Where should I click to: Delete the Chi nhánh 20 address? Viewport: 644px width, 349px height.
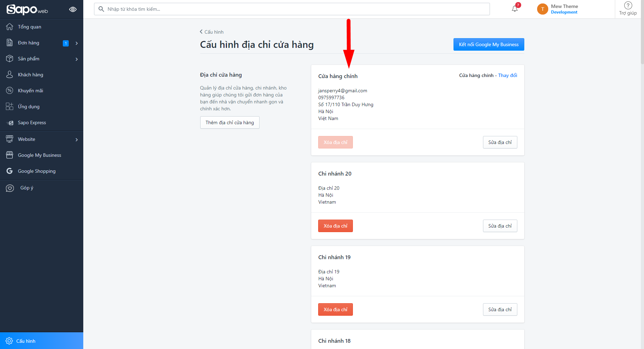[x=335, y=226]
